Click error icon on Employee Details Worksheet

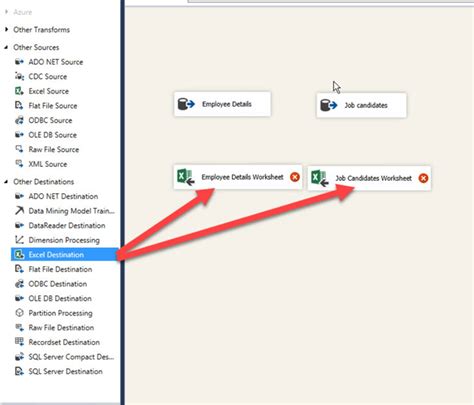coord(295,177)
